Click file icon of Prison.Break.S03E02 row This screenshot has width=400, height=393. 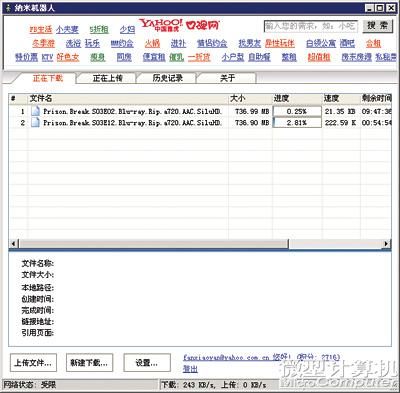[35, 111]
